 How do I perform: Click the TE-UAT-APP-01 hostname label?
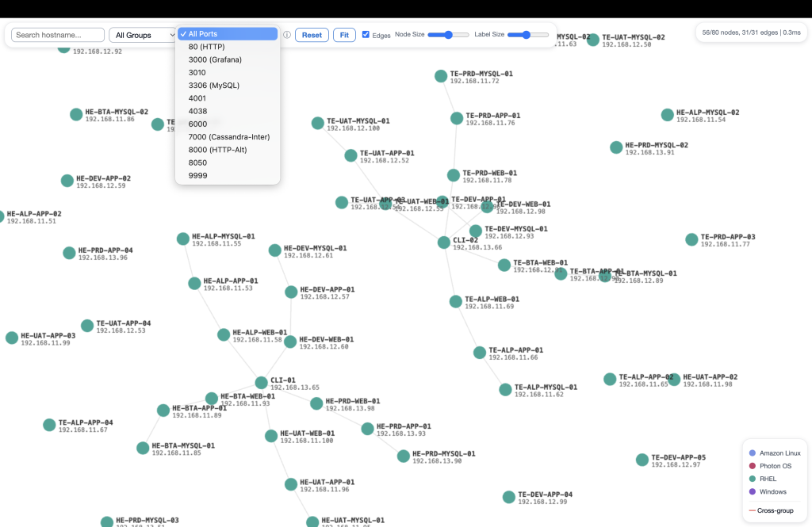(x=387, y=153)
